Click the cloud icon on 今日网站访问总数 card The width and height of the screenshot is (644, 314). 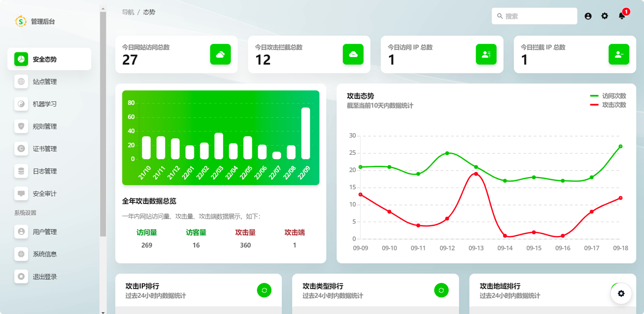[220, 54]
